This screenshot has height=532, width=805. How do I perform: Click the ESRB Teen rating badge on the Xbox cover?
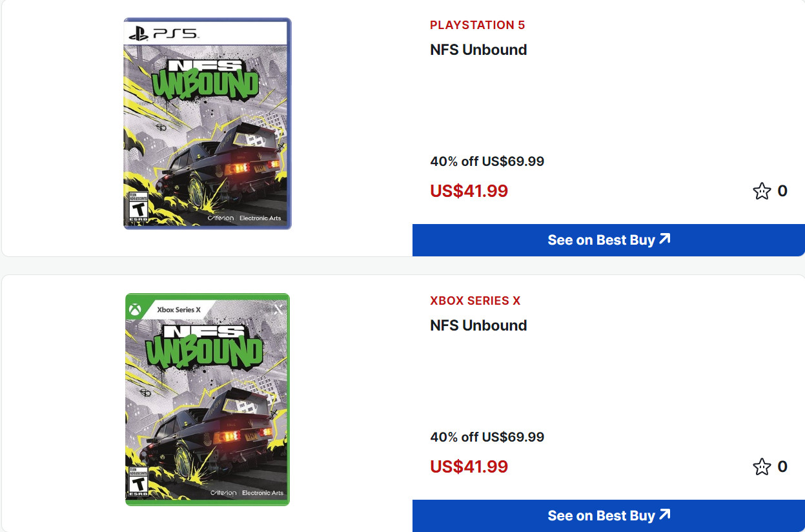[139, 482]
